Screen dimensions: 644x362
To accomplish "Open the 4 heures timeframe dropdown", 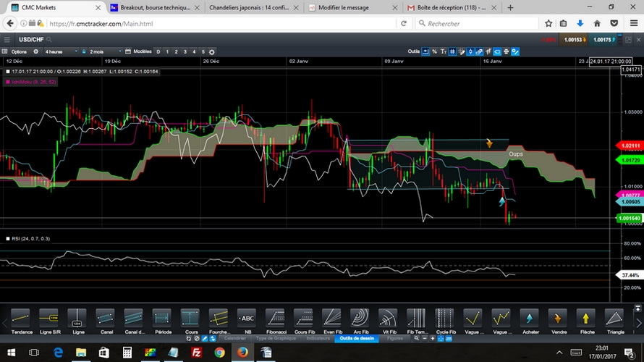I will tap(60, 51).
